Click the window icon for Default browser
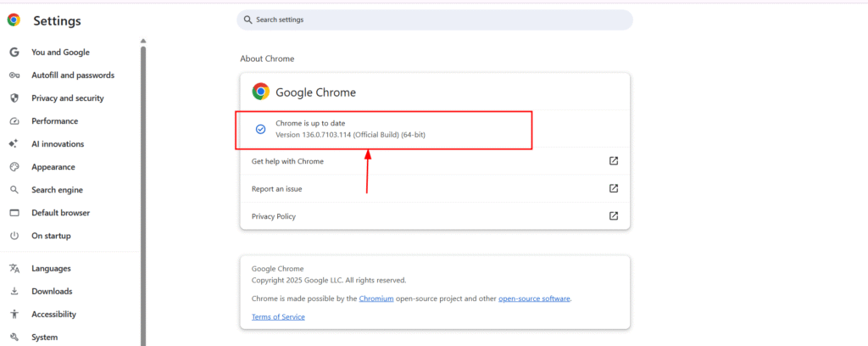Screen dimensions: 868x346 [14, 213]
